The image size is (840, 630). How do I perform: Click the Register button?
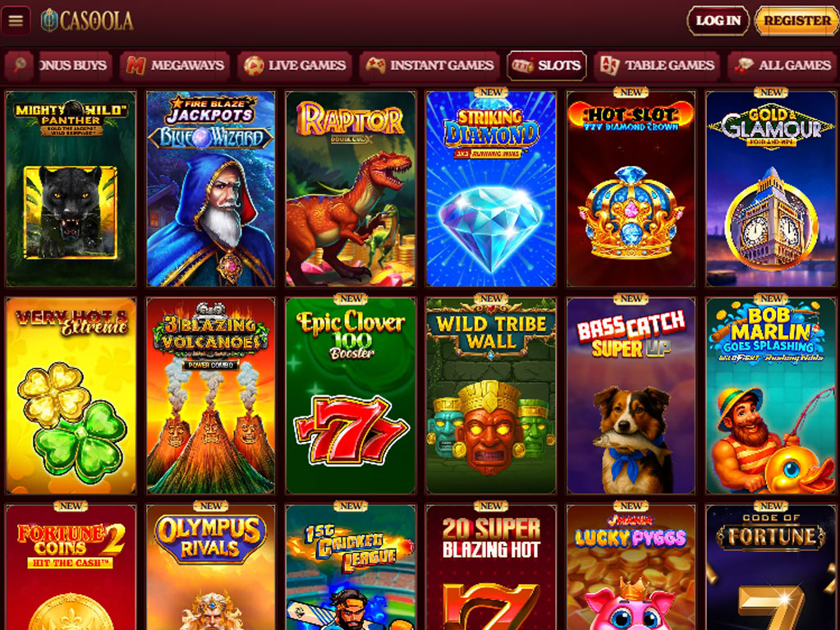coord(796,21)
